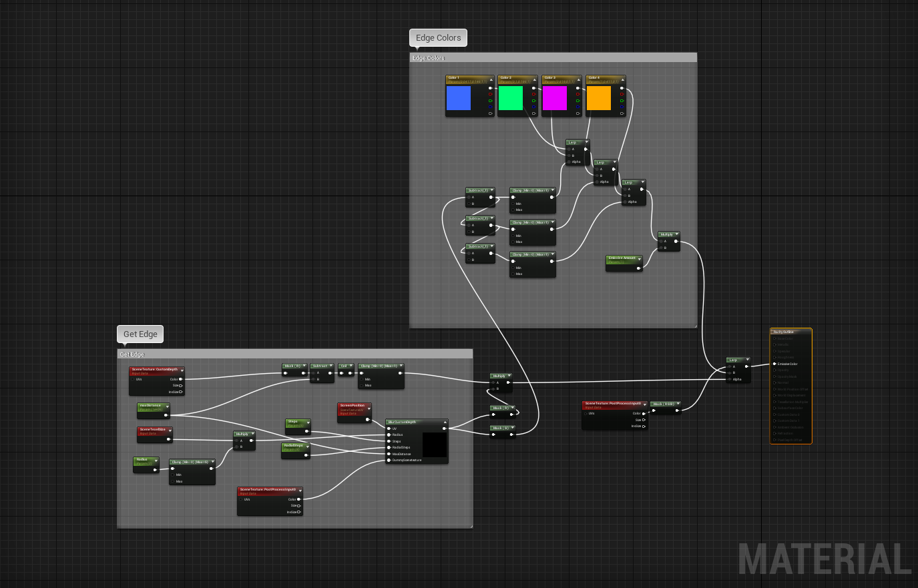This screenshot has width=918, height=588.
Task: Collapse the Color 4 node preview arrow
Action: (623, 80)
